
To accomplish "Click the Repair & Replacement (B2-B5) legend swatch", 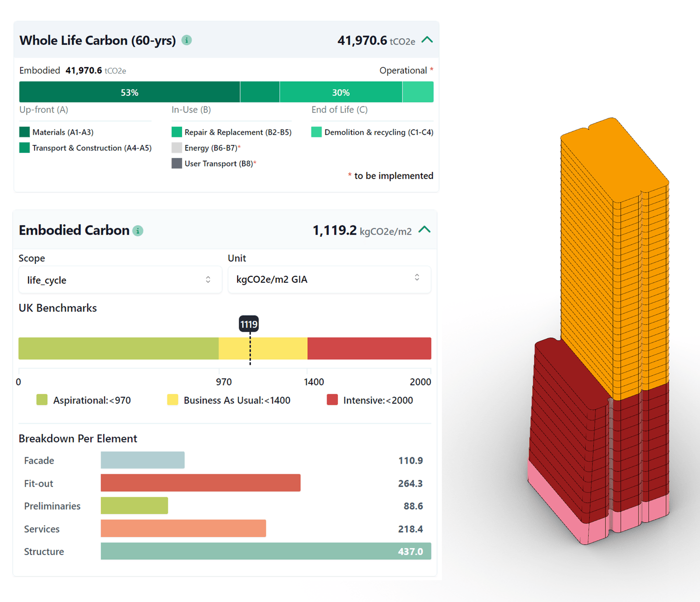I will click(x=176, y=132).
